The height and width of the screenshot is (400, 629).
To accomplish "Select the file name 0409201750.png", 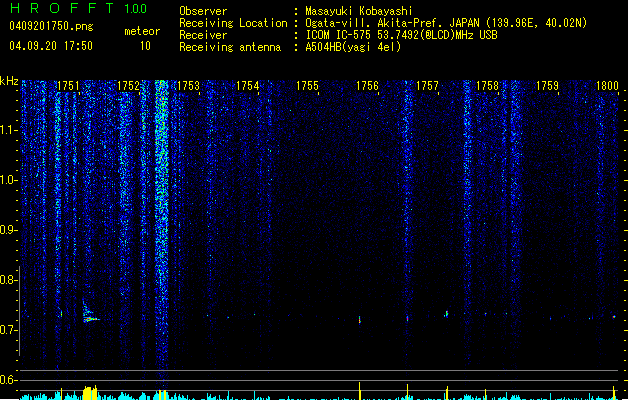I will tap(51, 27).
